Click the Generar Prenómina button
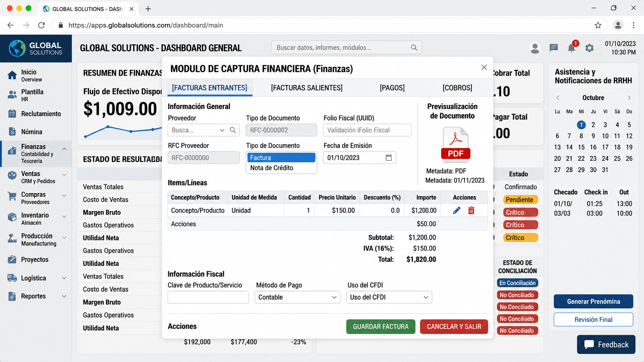The image size is (644, 362). click(593, 302)
